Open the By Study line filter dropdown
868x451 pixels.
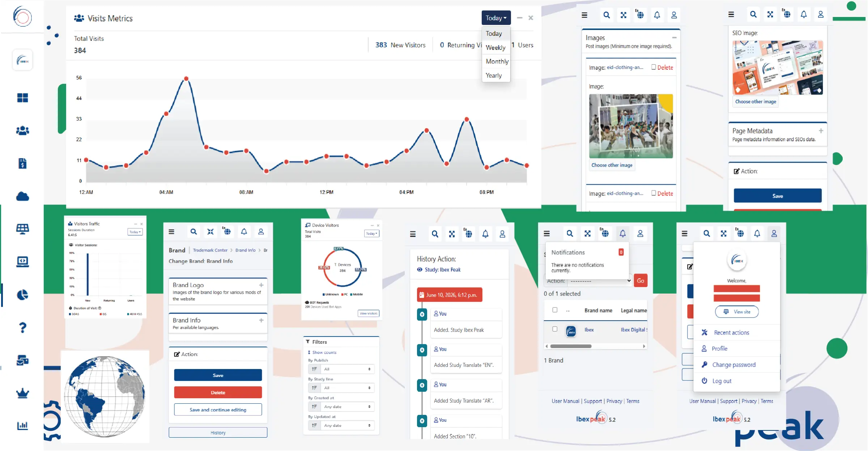341,388
